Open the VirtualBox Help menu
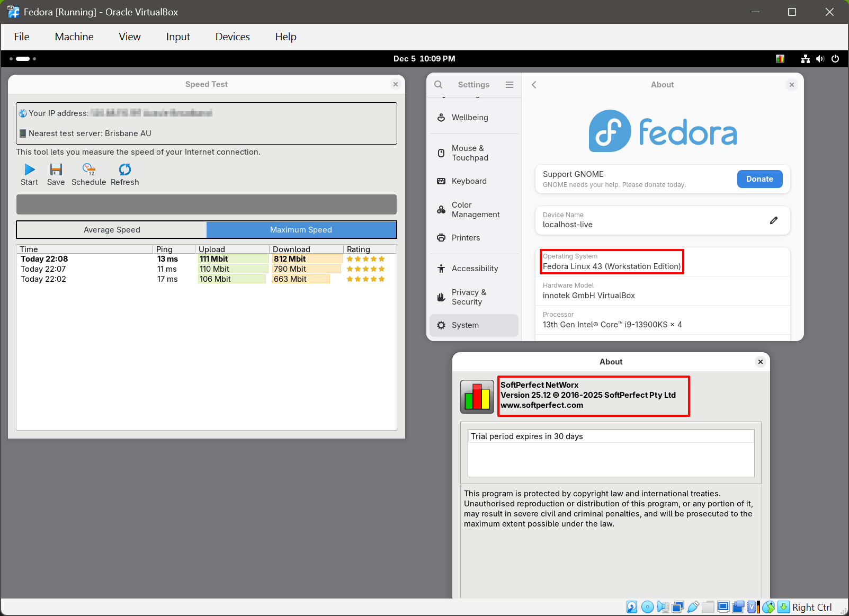The height and width of the screenshot is (616, 849). pyautogui.click(x=285, y=37)
